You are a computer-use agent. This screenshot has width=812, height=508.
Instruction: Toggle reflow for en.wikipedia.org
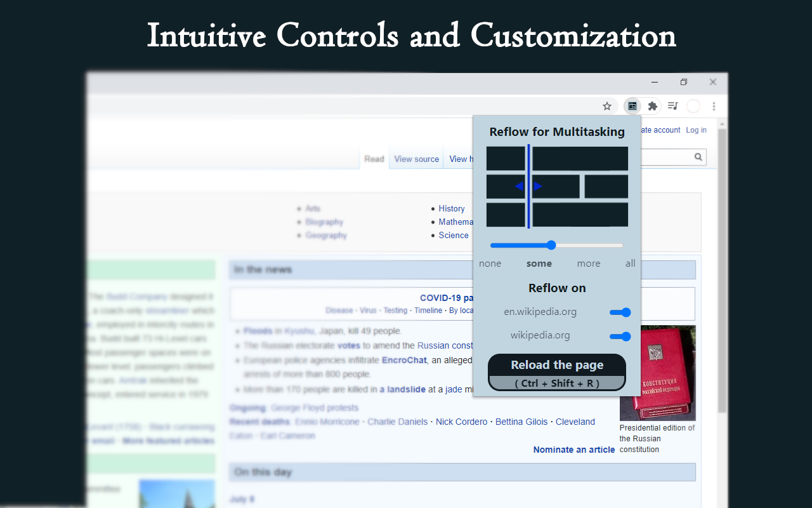(620, 312)
